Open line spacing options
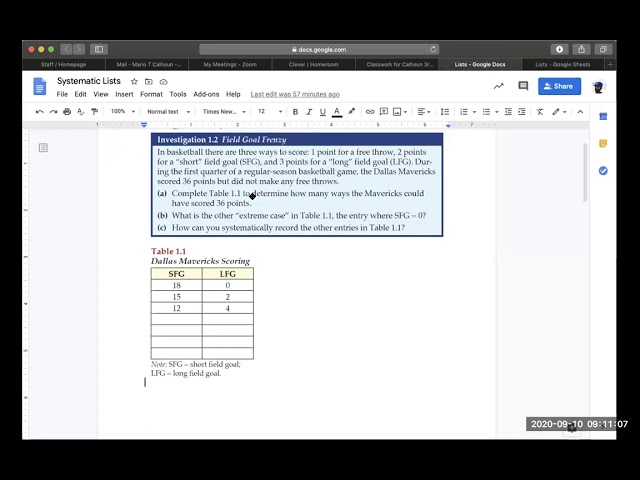The image size is (640, 480). click(445, 112)
